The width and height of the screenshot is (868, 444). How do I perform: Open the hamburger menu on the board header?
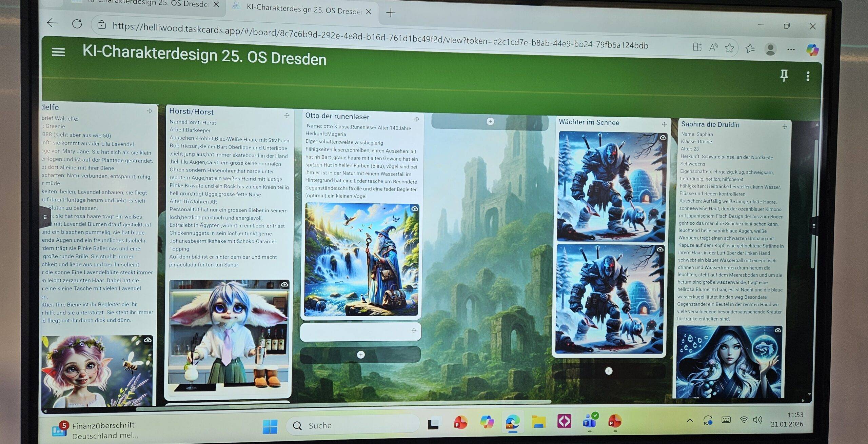point(58,52)
